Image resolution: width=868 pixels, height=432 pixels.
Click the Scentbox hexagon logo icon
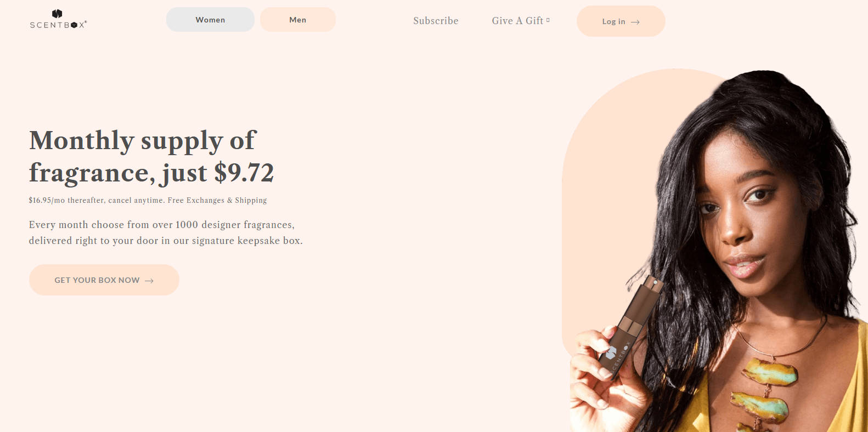[x=57, y=14]
